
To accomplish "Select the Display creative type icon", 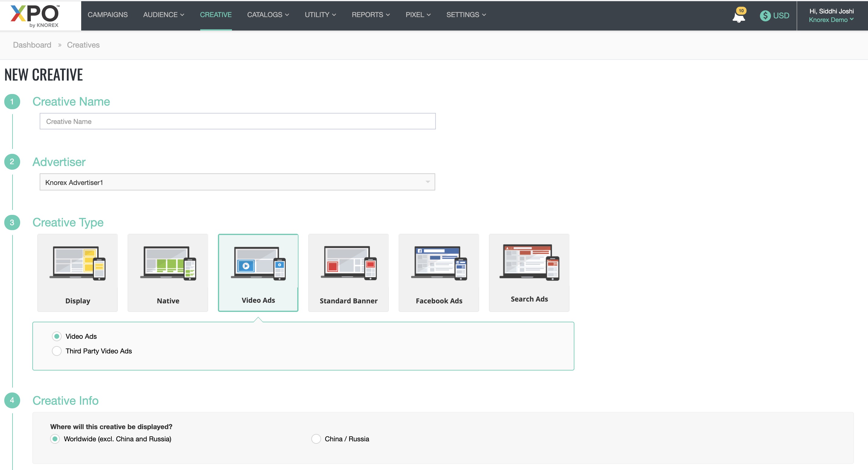I will (78, 263).
